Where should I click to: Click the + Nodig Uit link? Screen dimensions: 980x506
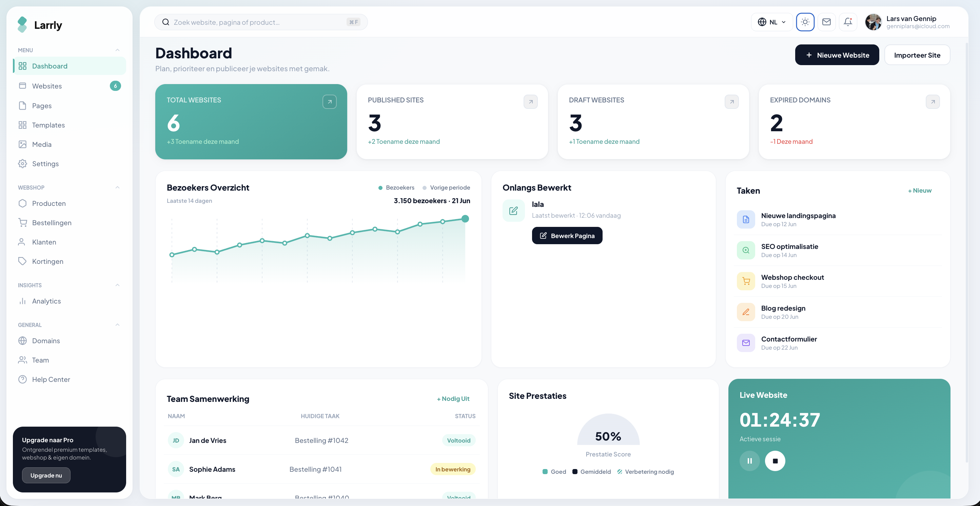coord(453,399)
